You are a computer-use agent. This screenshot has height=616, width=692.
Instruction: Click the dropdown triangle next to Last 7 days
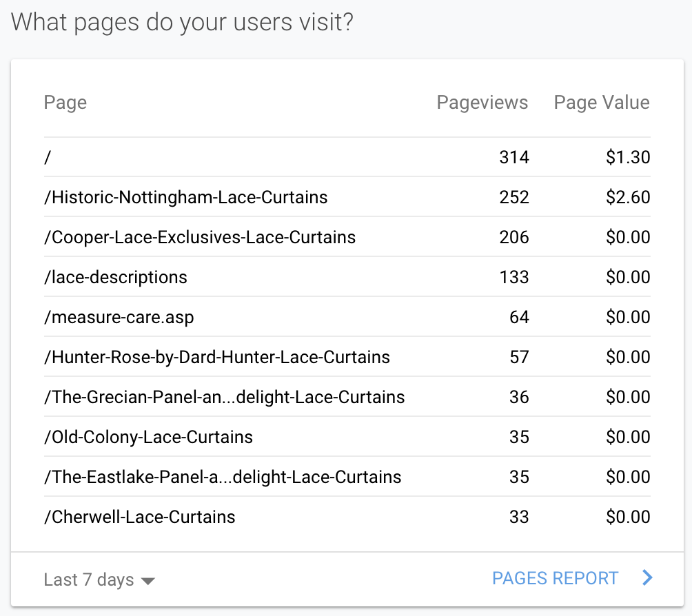point(147,581)
